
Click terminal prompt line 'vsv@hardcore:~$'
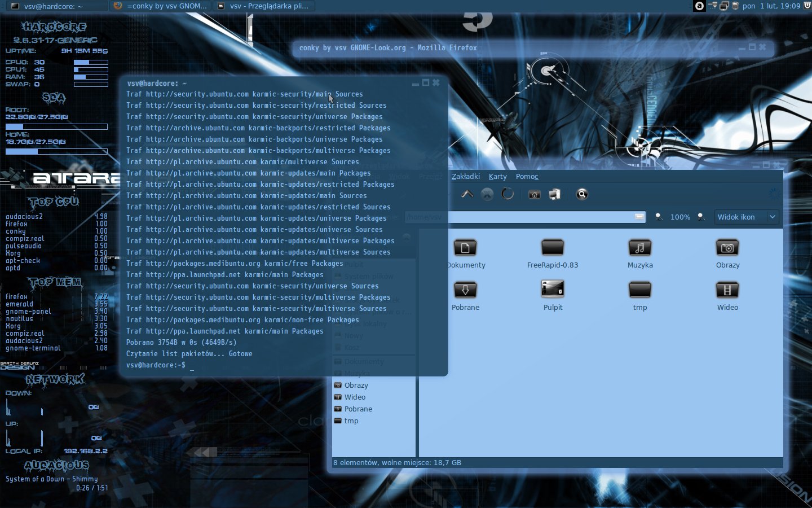coord(156,365)
